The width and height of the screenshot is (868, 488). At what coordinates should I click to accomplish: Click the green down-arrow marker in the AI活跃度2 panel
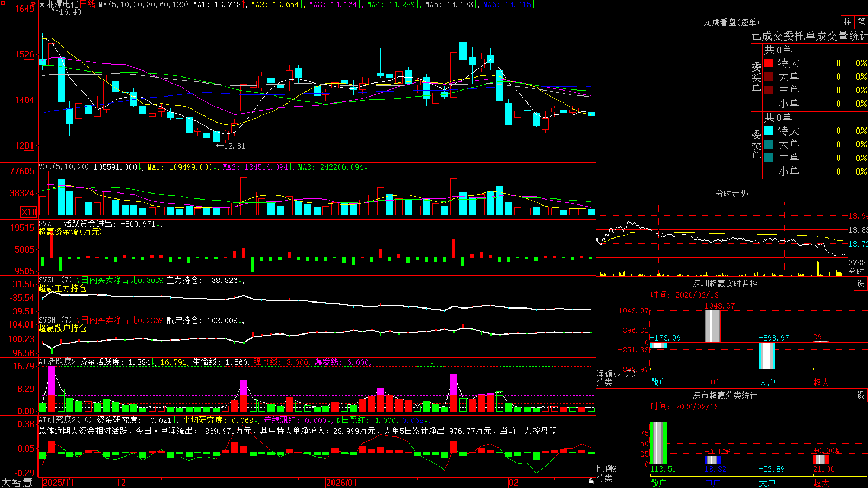tap(432, 362)
